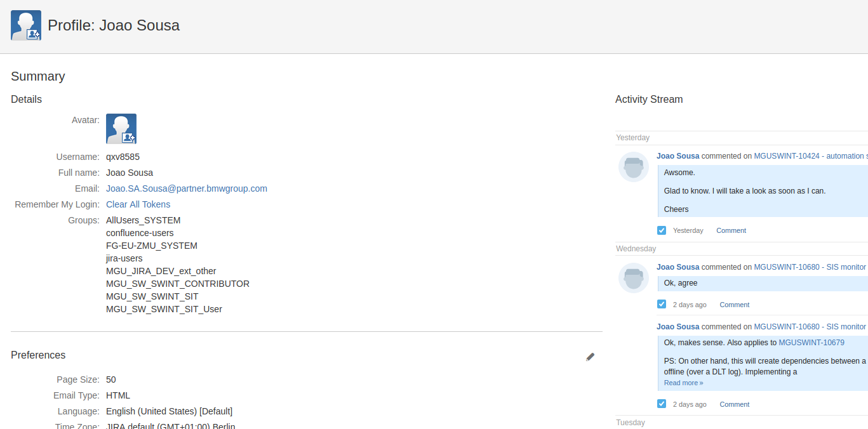Click the user avatar beside 'Ok, agree' comment
Viewport: 868px width, 429px height.
point(634,278)
